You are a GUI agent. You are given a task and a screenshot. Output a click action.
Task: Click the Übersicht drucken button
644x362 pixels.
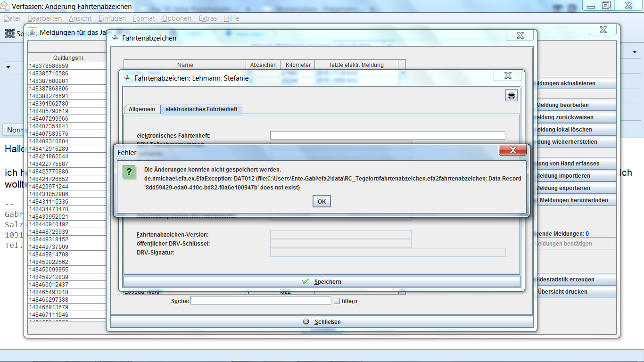point(562,292)
